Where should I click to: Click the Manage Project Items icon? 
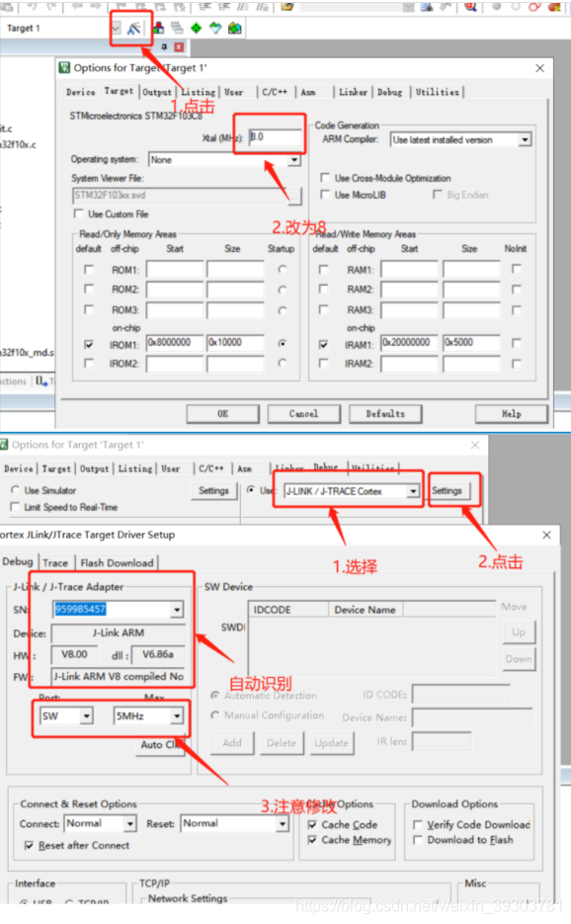(x=158, y=29)
